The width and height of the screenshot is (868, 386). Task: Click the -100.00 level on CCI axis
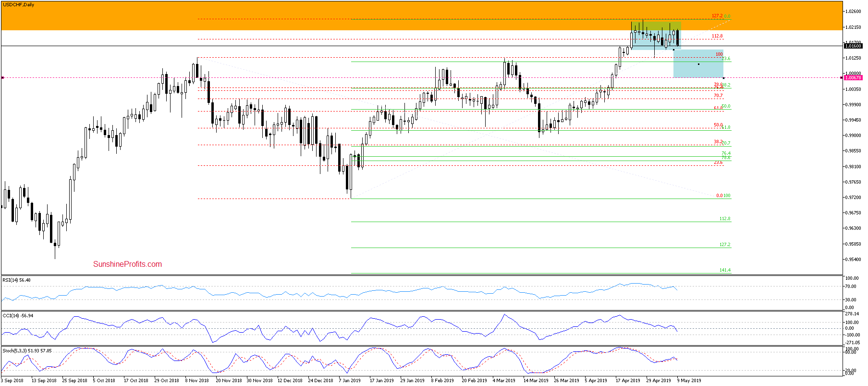pyautogui.click(x=852, y=335)
